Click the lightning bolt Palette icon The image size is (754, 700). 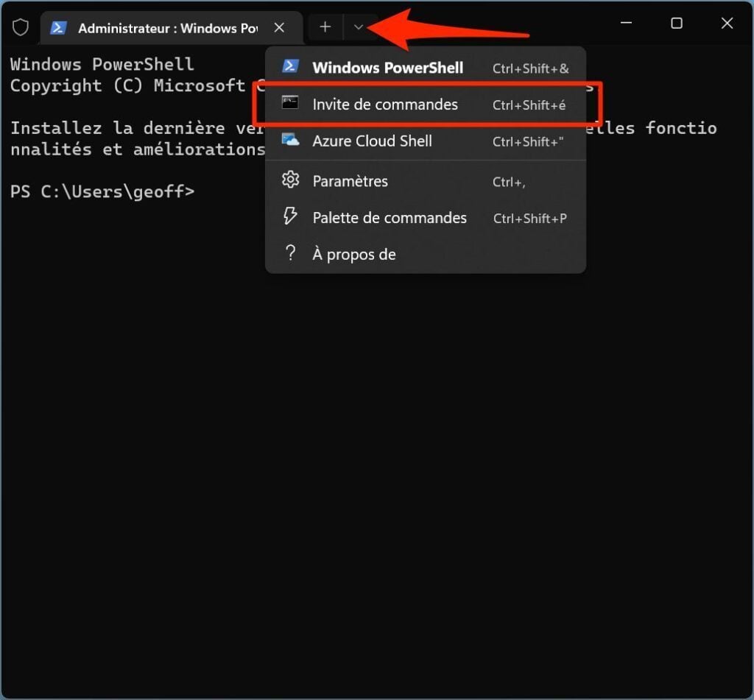290,216
